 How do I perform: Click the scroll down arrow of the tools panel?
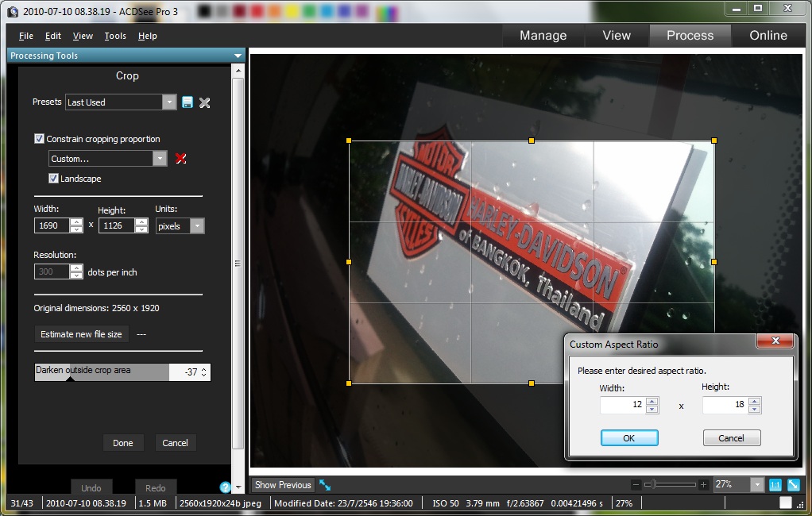tap(238, 487)
